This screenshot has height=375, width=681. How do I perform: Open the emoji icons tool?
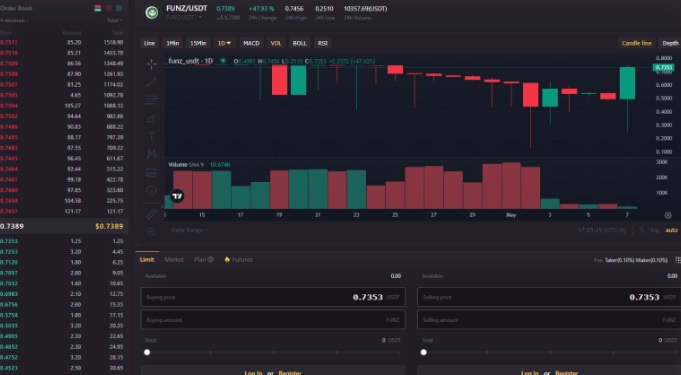(151, 190)
